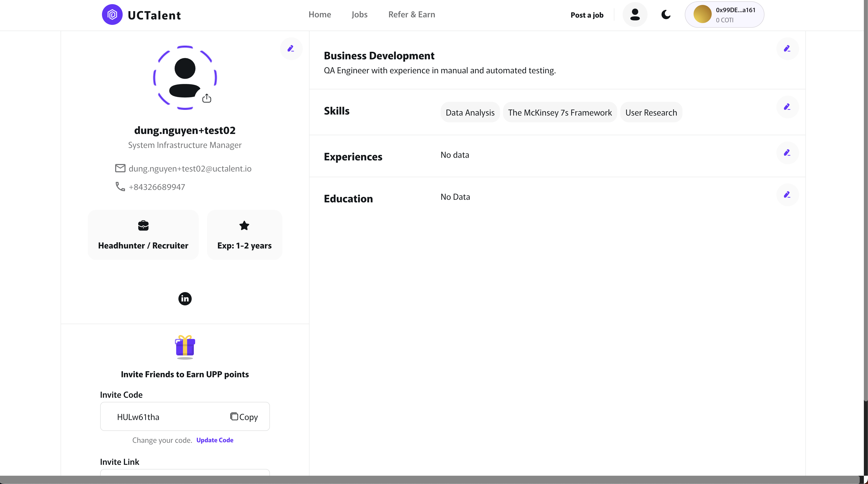Click avatar upload share icon

207,98
